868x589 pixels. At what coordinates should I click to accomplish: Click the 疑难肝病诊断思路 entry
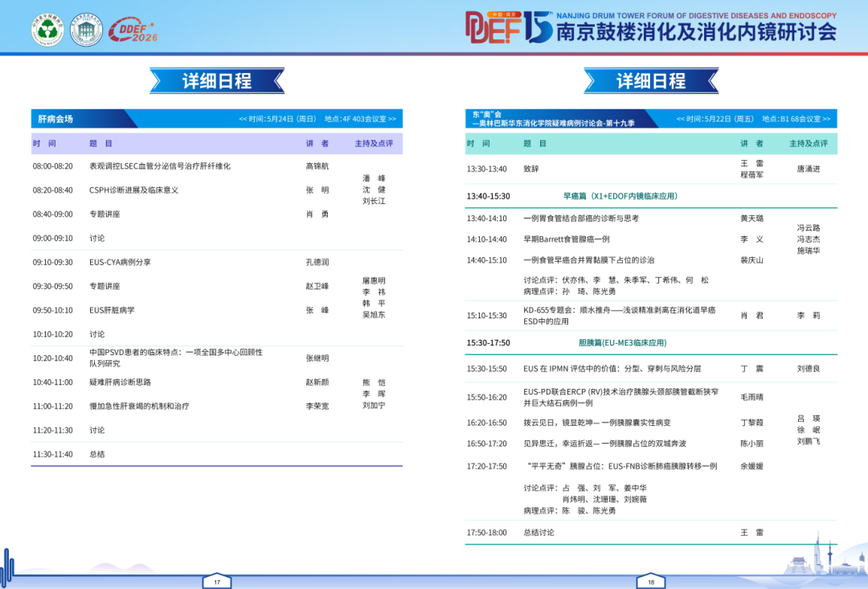(x=120, y=382)
